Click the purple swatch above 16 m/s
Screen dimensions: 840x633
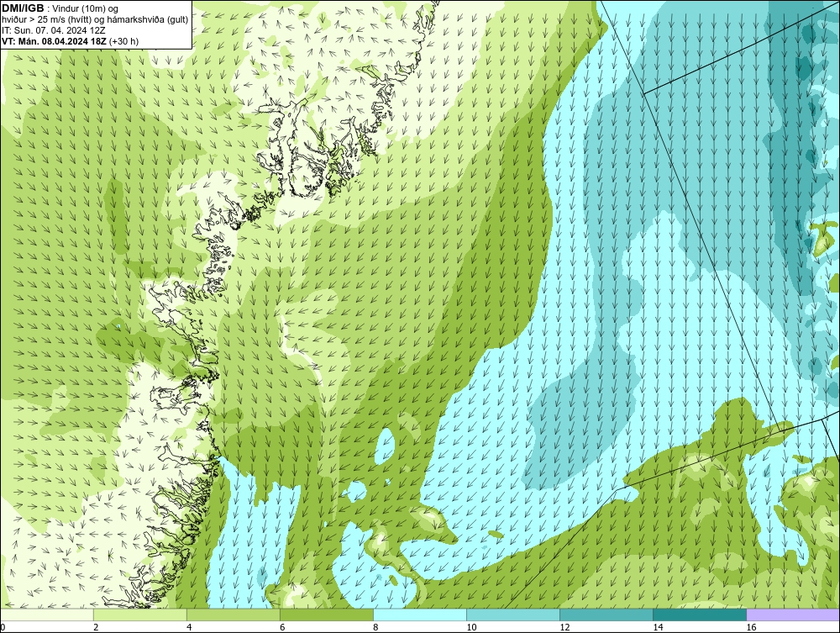coord(793,615)
